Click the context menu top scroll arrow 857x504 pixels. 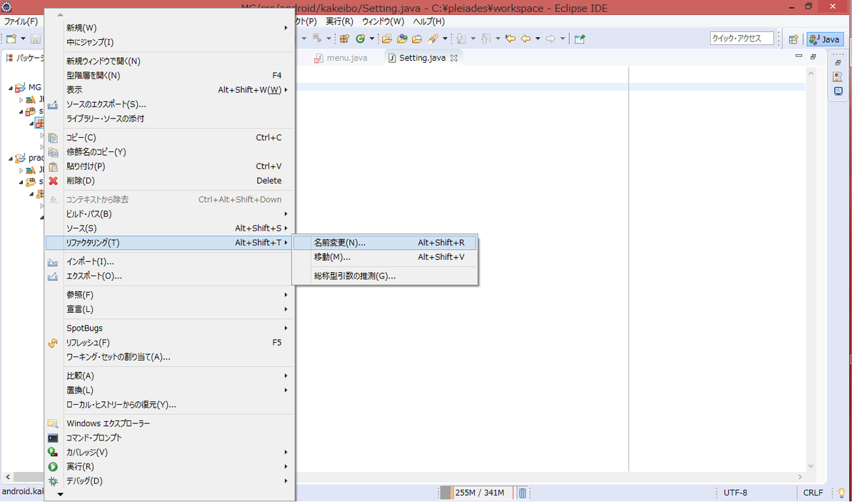(60, 14)
